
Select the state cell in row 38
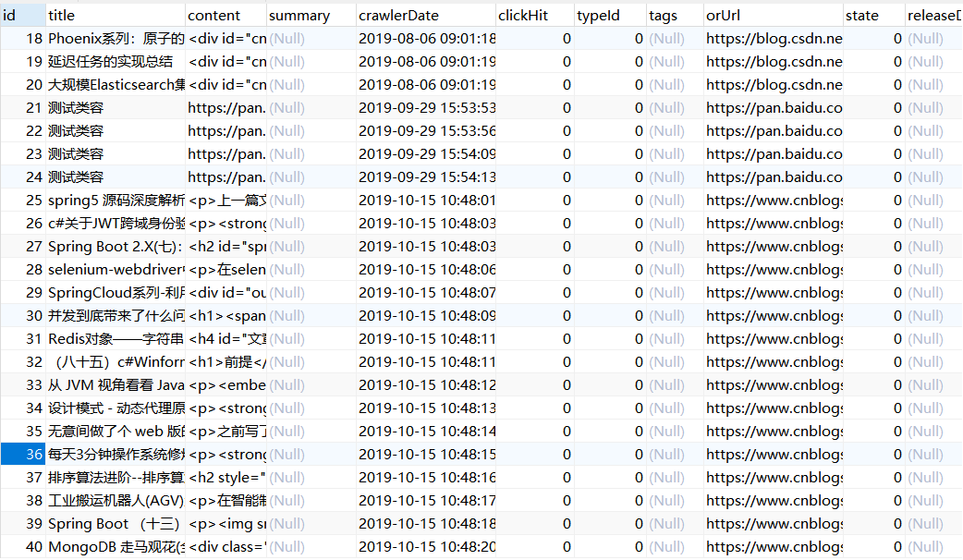[x=874, y=501]
